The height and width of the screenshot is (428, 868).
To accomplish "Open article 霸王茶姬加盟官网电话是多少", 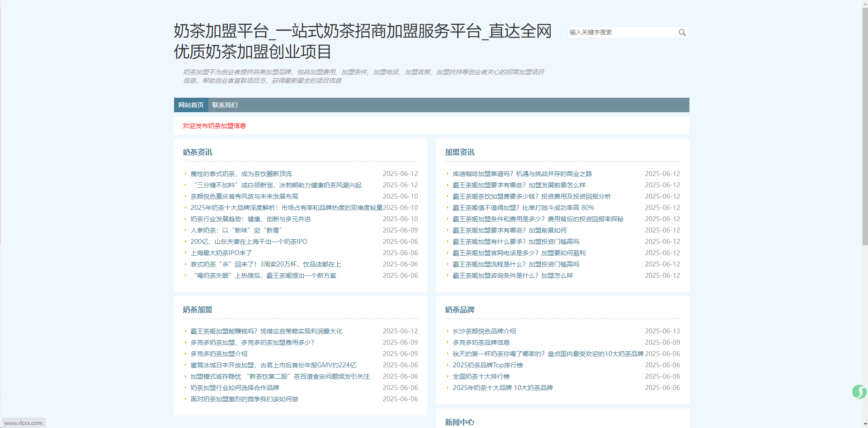I will pyautogui.click(x=519, y=253).
